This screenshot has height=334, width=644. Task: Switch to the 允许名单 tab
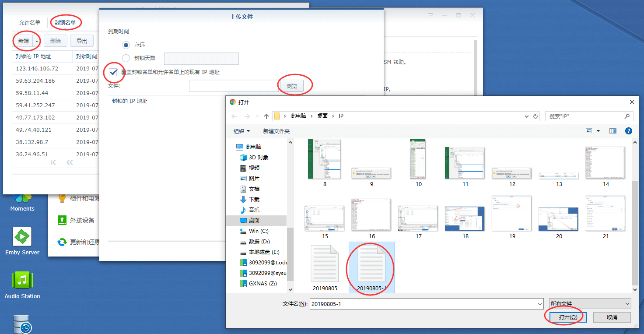coord(30,23)
